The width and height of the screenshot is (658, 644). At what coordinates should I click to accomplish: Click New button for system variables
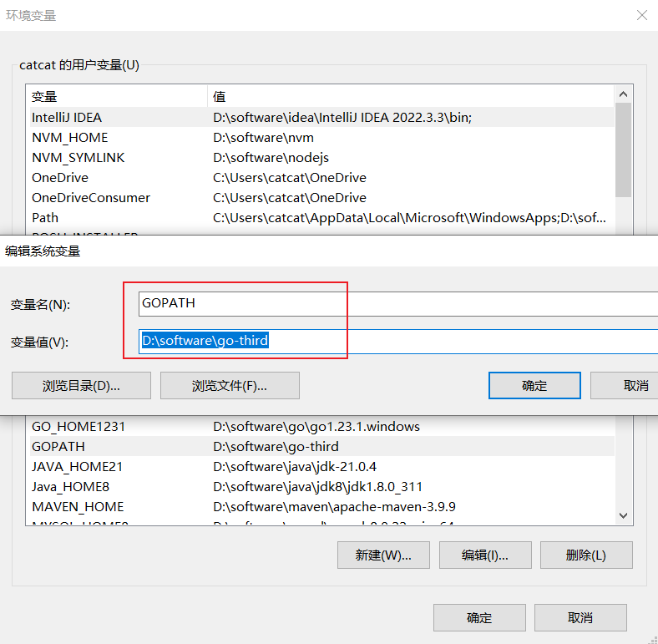click(x=383, y=555)
